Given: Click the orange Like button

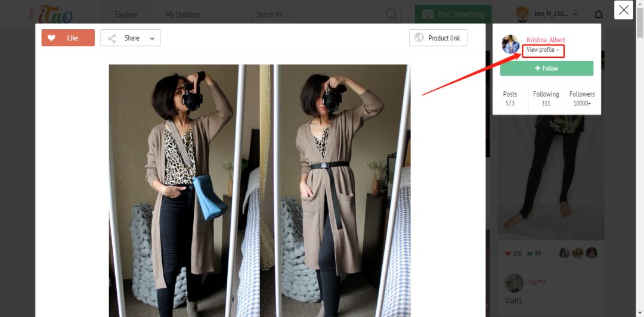Looking at the screenshot, I should (68, 38).
